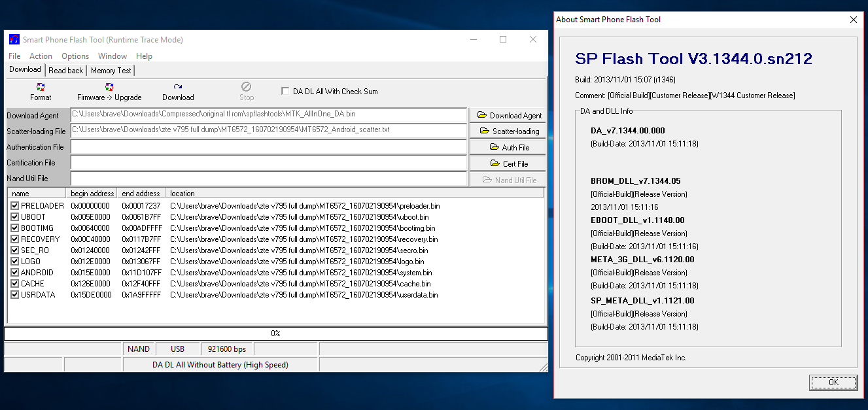This screenshot has height=410, width=868.
Task: Open the File menu
Action: [x=14, y=56]
